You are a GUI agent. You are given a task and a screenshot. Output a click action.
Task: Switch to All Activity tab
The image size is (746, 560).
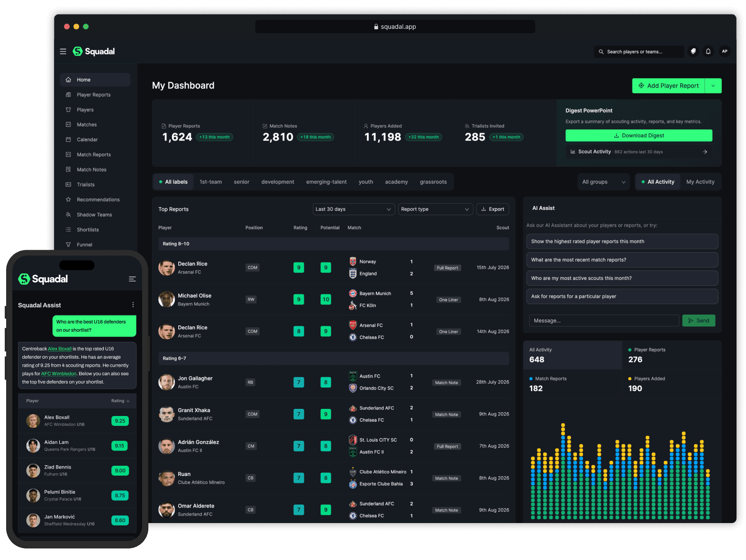658,182
